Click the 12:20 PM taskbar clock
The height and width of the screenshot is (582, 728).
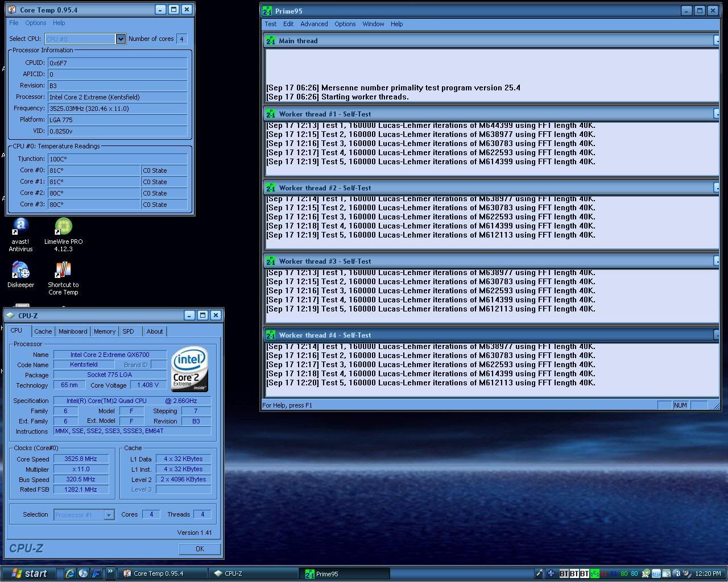click(x=708, y=573)
